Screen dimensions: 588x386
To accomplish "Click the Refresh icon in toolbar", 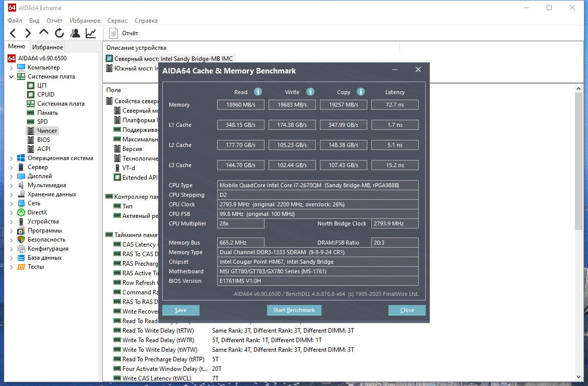I will pyautogui.click(x=59, y=33).
